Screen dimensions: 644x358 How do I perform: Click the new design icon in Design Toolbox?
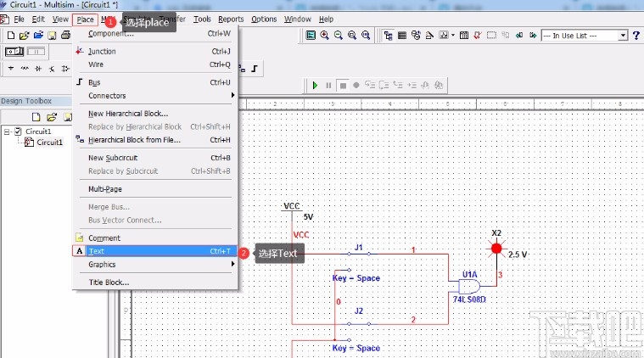[36, 117]
